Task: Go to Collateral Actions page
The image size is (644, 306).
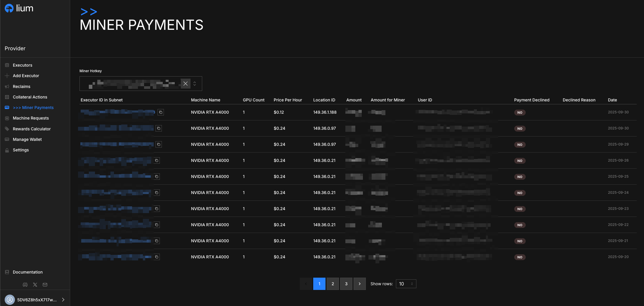Action: tap(30, 97)
